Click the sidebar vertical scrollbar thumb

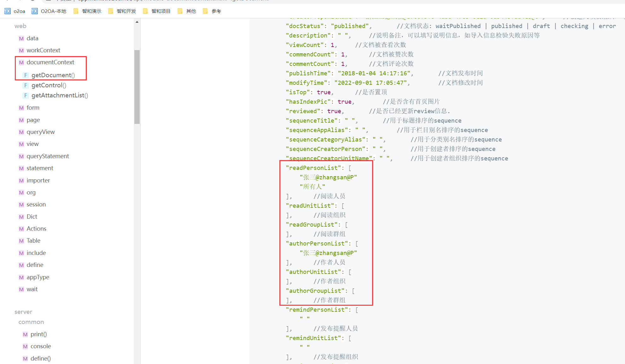[x=137, y=87]
